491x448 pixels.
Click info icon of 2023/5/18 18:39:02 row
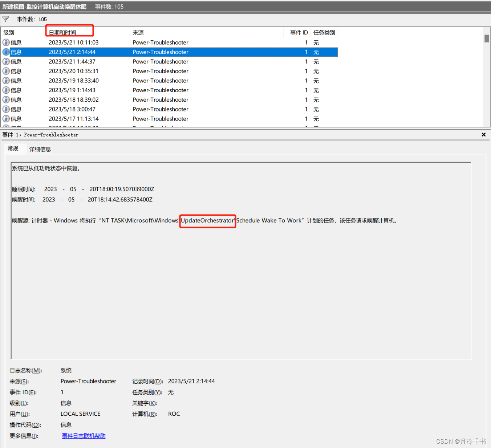6,99
